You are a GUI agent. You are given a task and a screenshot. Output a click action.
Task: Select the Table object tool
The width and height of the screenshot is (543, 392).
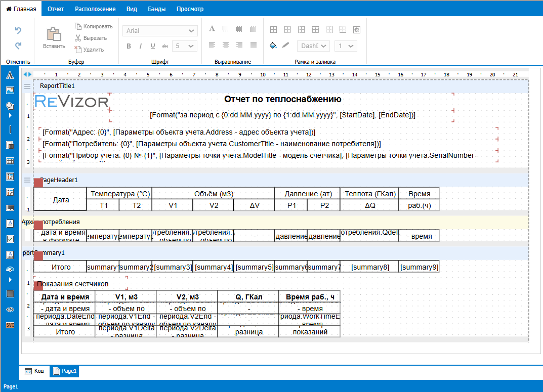click(10, 161)
